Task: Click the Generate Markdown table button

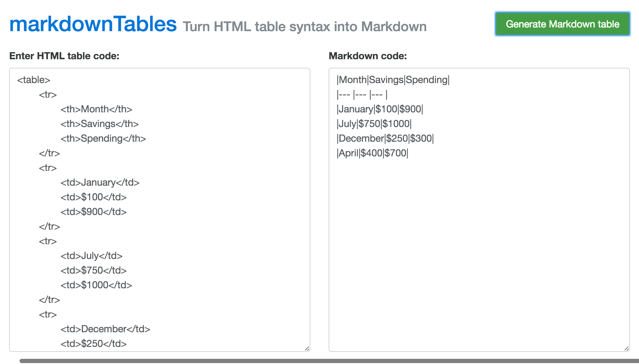Action: [562, 24]
